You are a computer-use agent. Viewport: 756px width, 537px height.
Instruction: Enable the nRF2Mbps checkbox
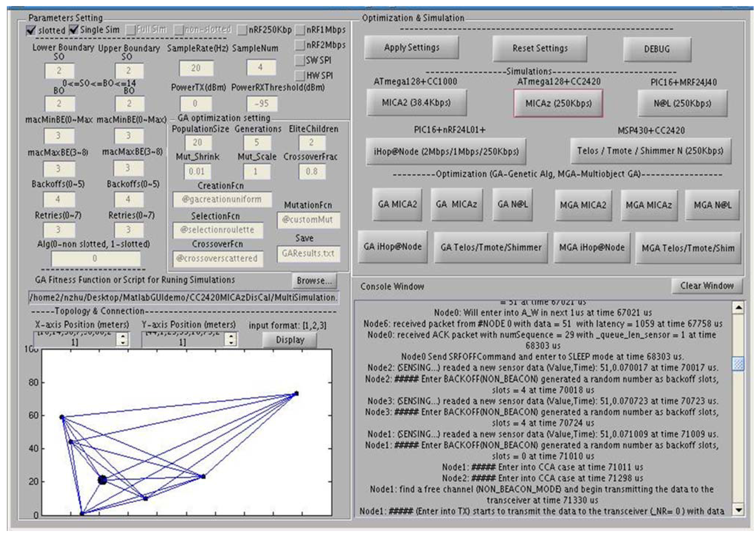(x=300, y=45)
